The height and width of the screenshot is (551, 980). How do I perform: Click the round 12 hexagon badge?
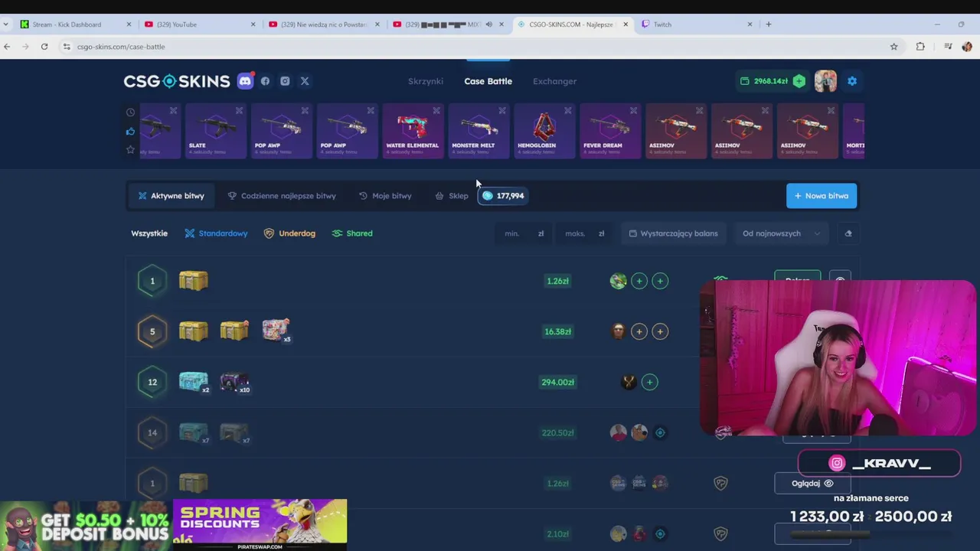tap(152, 382)
